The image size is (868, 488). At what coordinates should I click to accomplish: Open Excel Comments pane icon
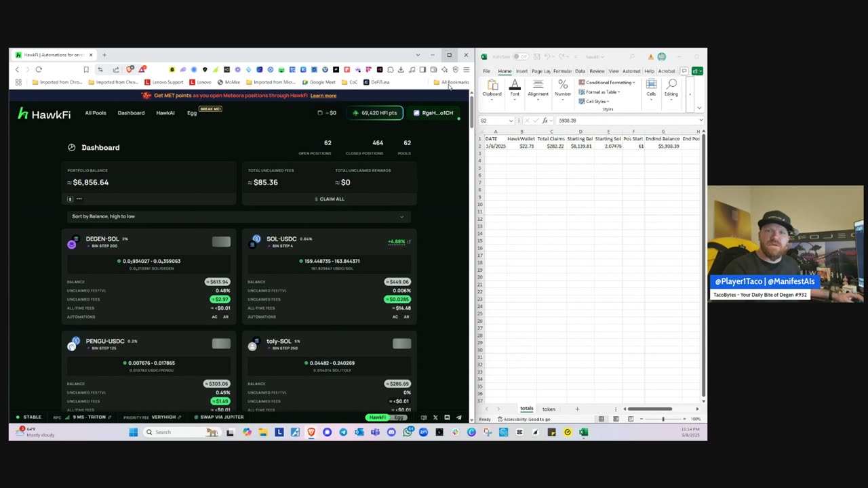(x=684, y=71)
